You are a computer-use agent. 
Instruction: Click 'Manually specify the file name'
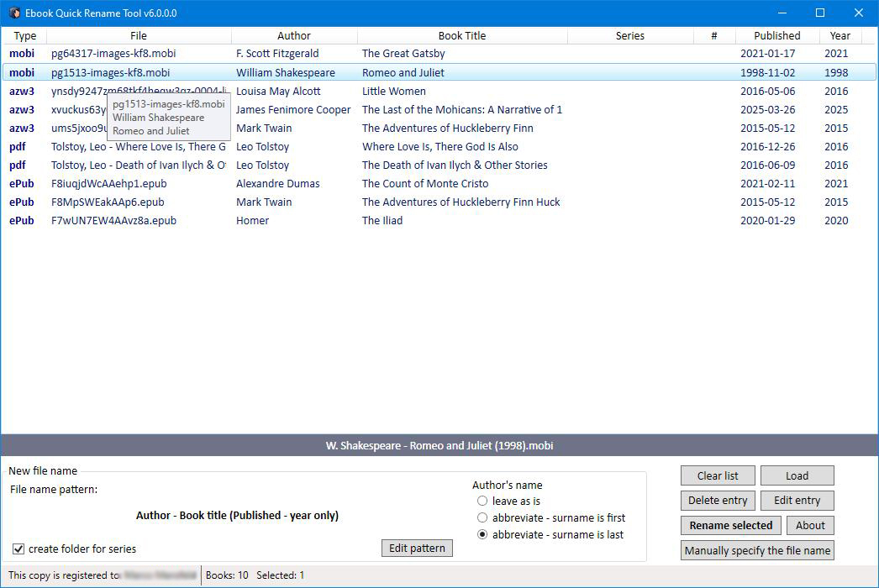(756, 550)
